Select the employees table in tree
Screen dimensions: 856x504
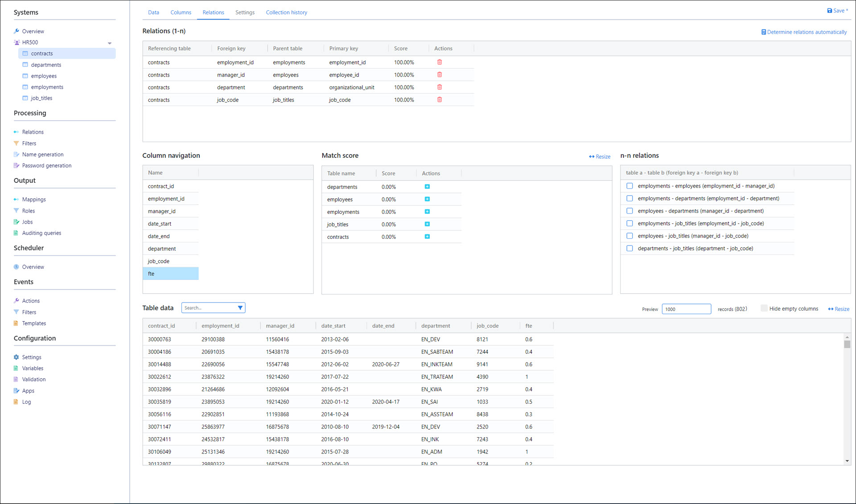coord(44,76)
